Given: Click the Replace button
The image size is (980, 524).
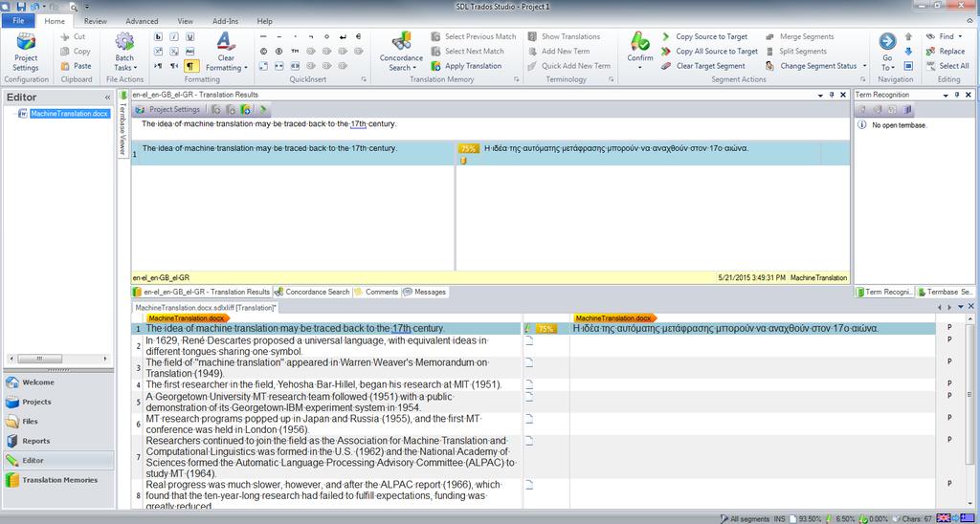Looking at the screenshot, I should 946,52.
